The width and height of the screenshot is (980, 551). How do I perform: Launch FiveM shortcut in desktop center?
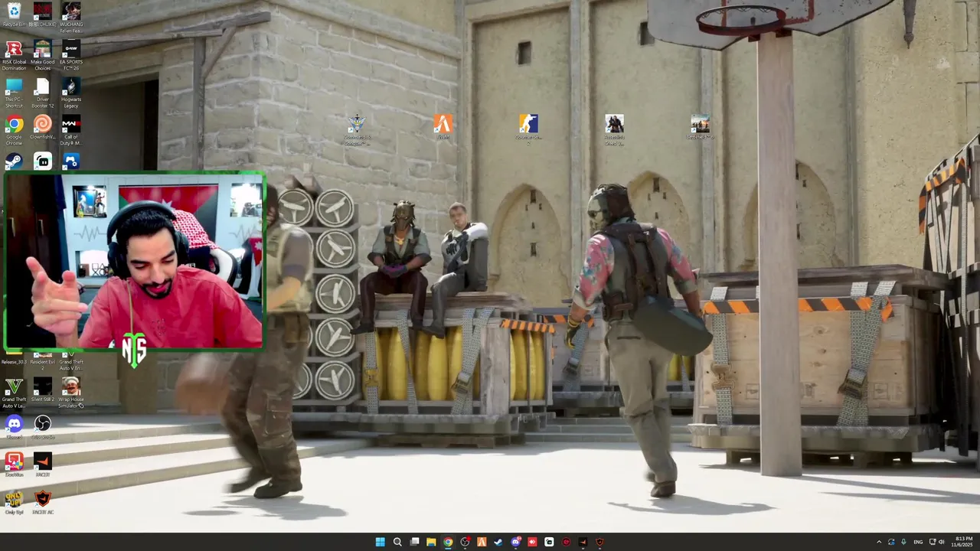pyautogui.click(x=443, y=127)
